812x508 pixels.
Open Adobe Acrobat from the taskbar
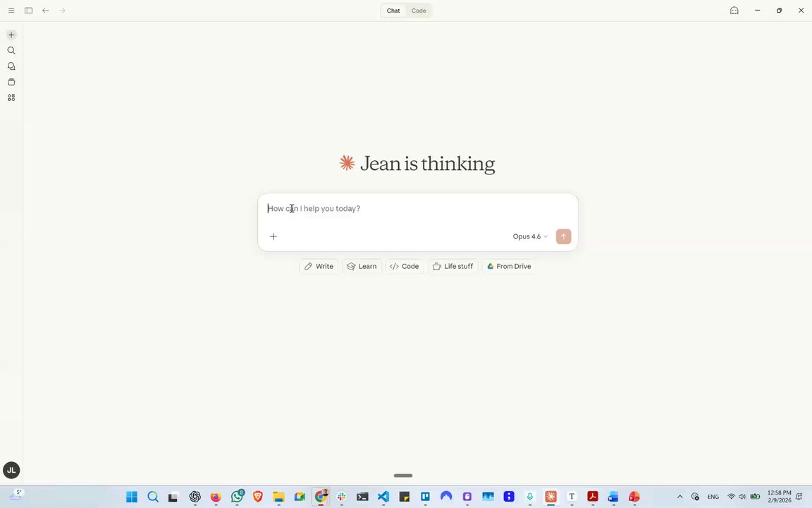[x=592, y=497]
